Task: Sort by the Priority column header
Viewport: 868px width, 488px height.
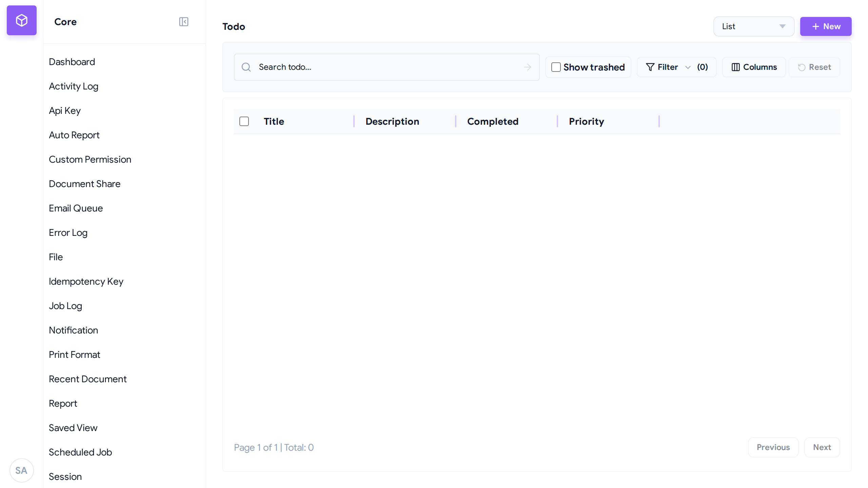Action: point(587,121)
